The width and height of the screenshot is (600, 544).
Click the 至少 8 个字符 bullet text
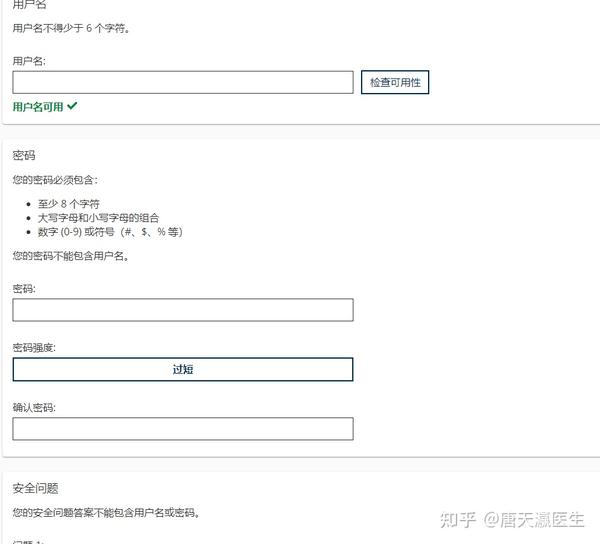(69, 204)
